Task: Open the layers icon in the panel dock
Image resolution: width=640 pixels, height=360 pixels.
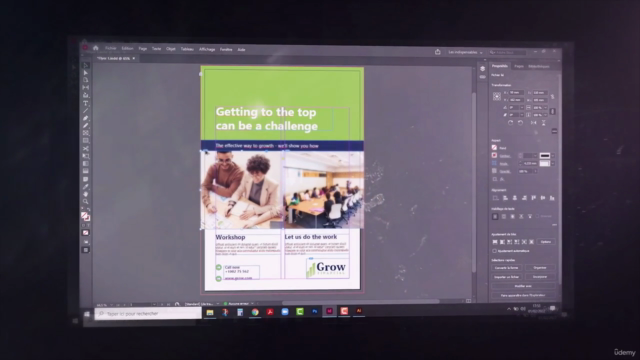Action: click(482, 69)
